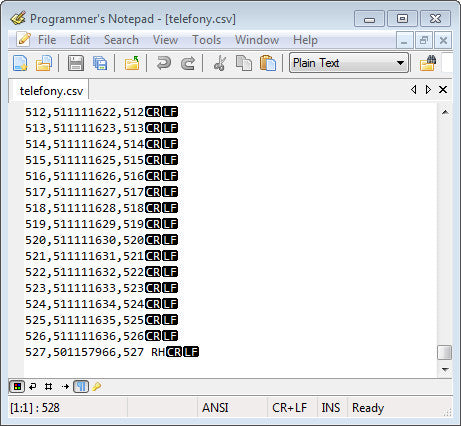Screen dimensions: 461x426
Task: Paste from clipboard using toolbar icon
Action: [268, 63]
